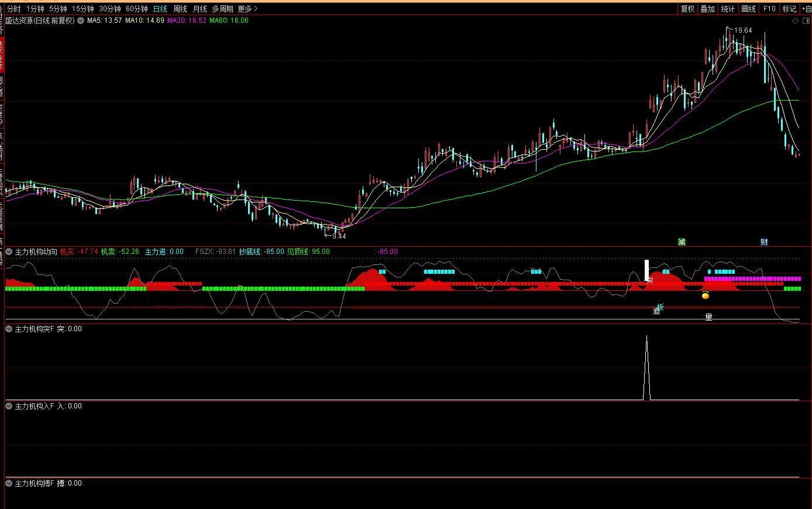Add stock to watchlist with +自 button

coord(806,9)
